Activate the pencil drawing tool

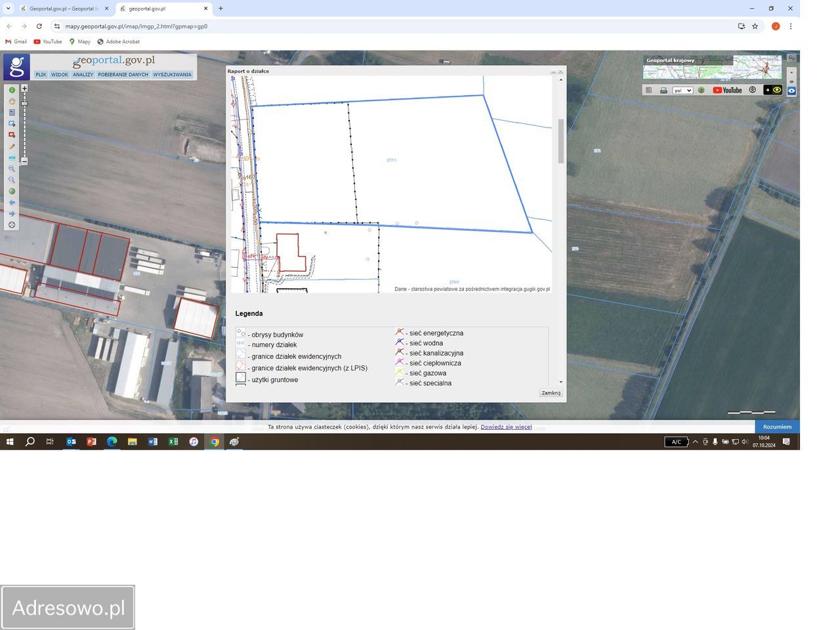coord(12,146)
